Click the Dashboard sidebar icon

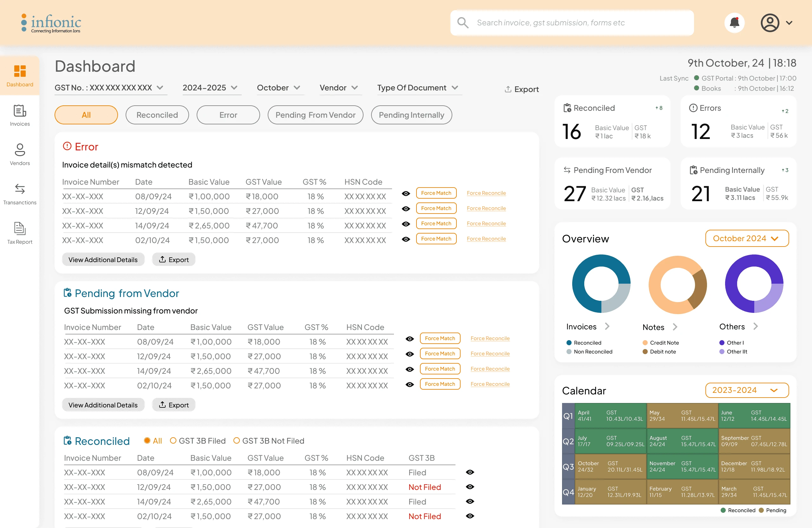(x=20, y=72)
